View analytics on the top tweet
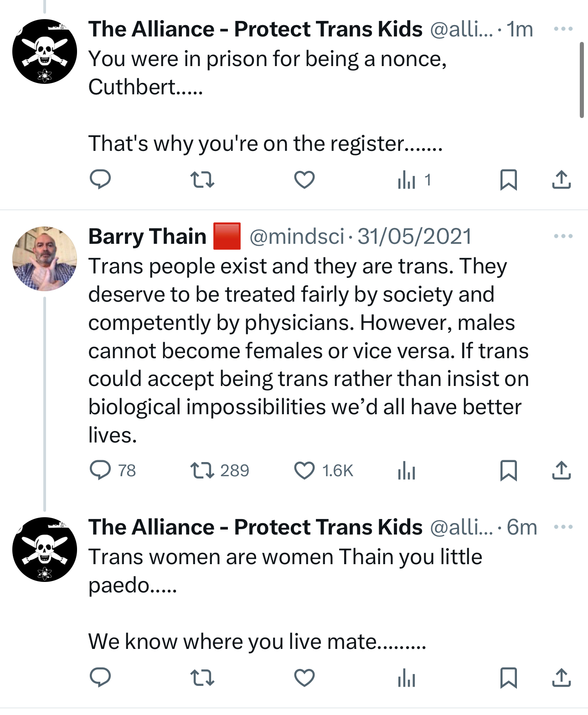The height and width of the screenshot is (715, 588). point(407,180)
